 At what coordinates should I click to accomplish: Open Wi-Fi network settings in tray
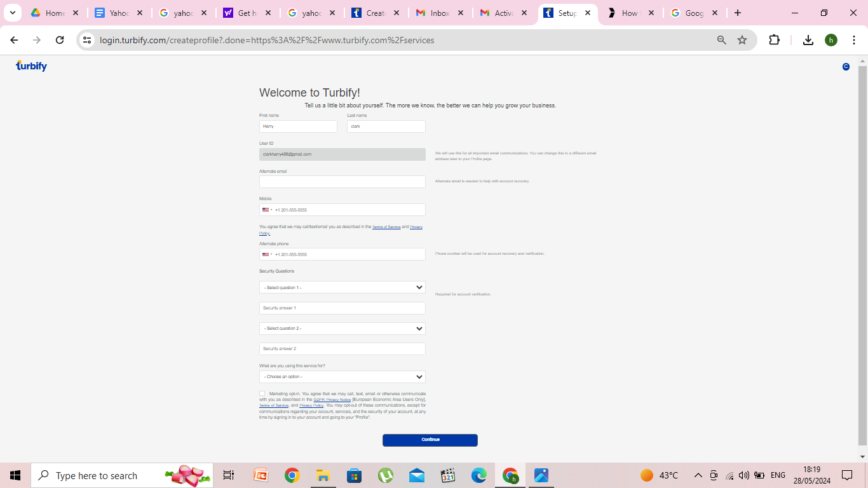point(729,475)
